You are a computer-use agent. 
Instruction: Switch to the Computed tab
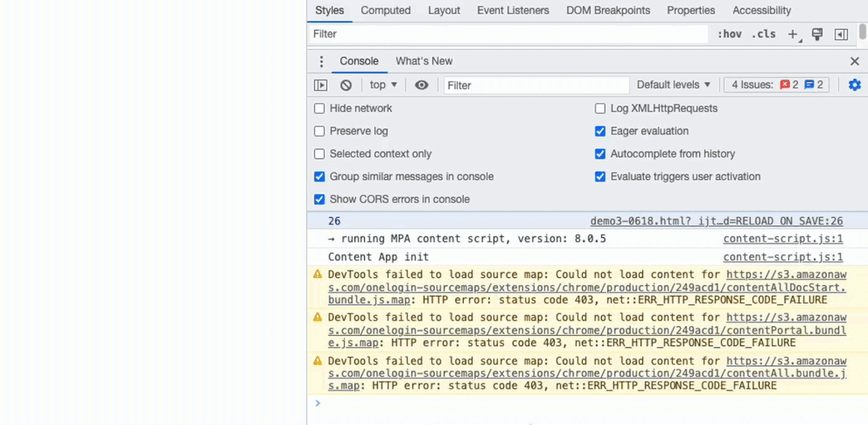click(386, 10)
